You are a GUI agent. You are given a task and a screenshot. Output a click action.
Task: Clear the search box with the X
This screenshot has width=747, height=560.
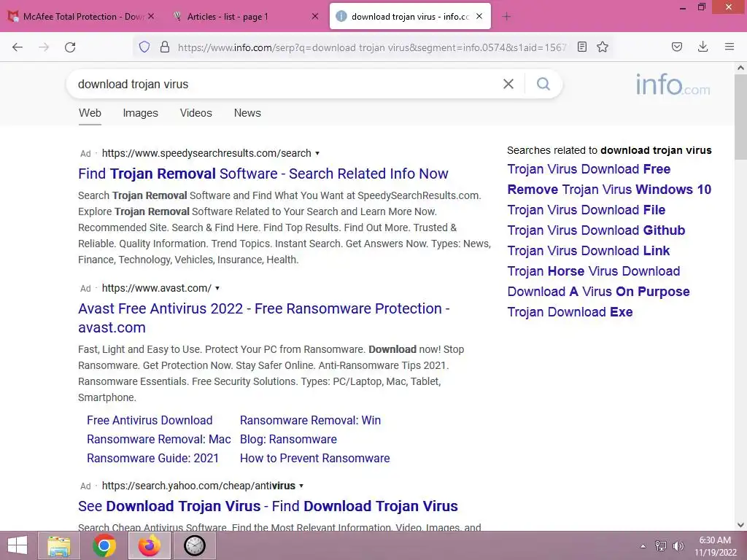508,84
